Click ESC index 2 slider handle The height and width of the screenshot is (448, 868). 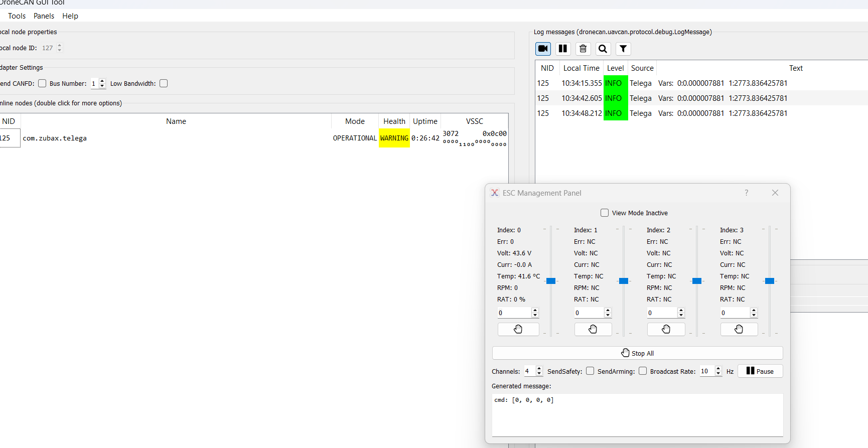click(697, 281)
